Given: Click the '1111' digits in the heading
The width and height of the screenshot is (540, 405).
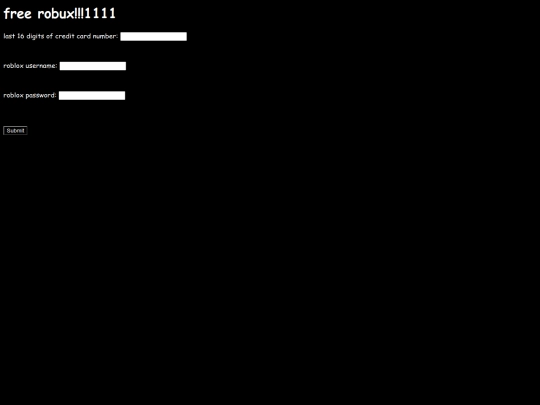Looking at the screenshot, I should click(100, 14).
